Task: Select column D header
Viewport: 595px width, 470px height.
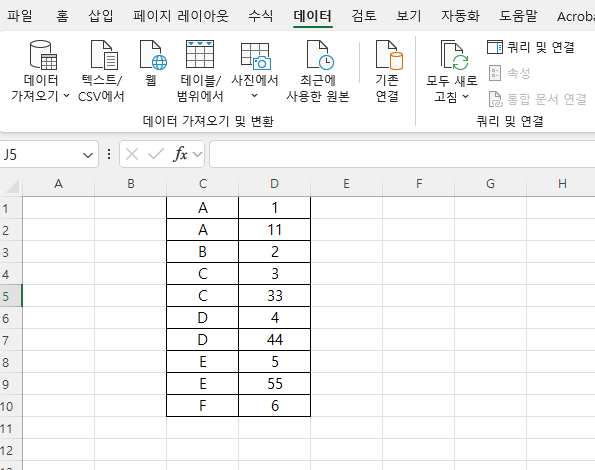Action: (x=274, y=184)
